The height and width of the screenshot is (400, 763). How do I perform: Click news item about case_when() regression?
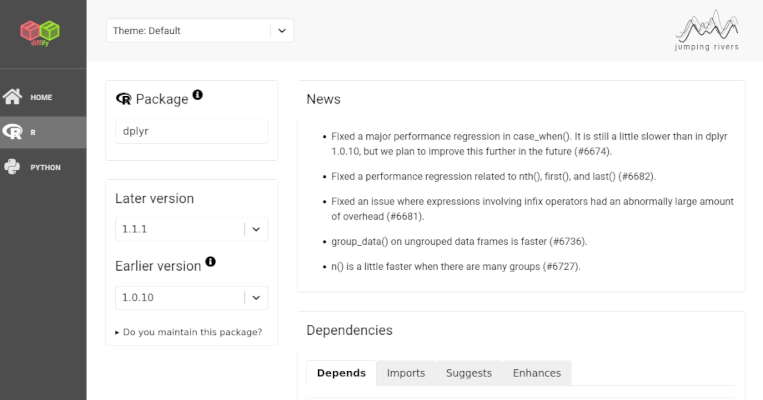point(529,144)
